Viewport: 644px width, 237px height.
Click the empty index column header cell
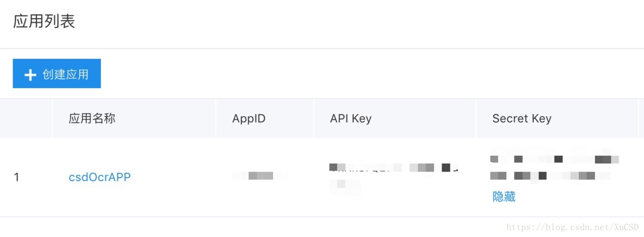pyautogui.click(x=26, y=118)
